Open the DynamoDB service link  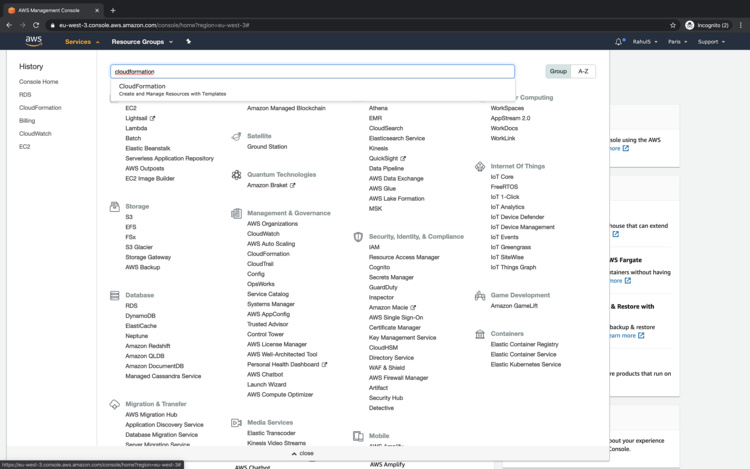pyautogui.click(x=140, y=316)
